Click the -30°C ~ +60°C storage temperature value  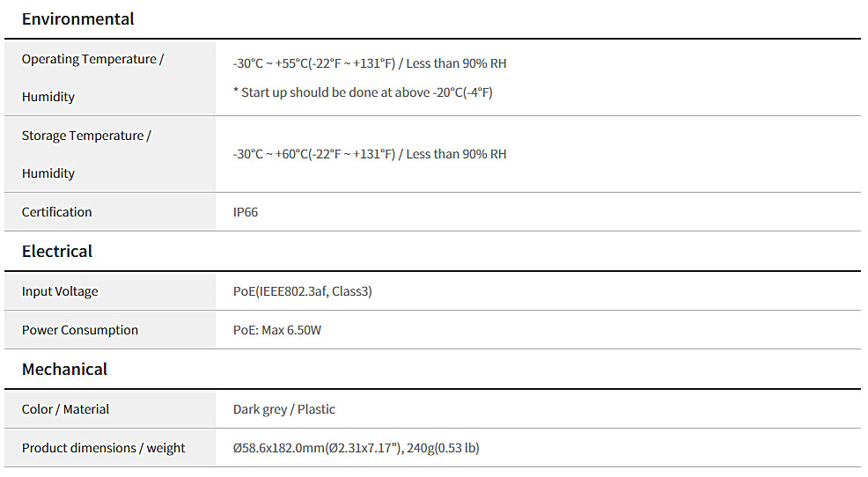pyautogui.click(x=369, y=154)
